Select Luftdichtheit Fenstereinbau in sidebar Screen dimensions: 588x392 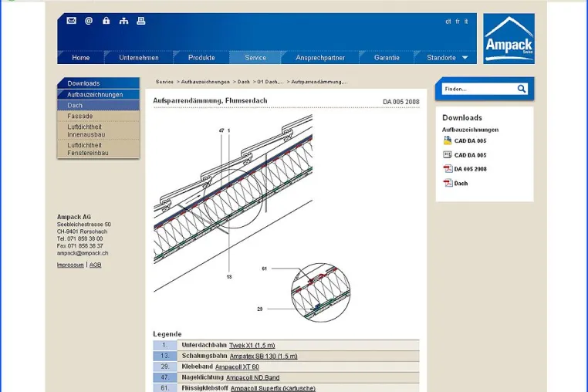(x=98, y=149)
